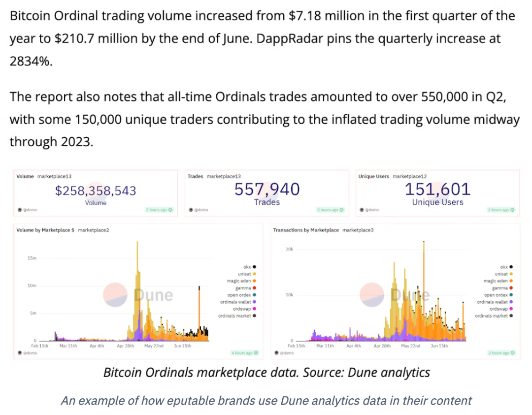Click the $258,358,543 volume figure

click(x=96, y=191)
